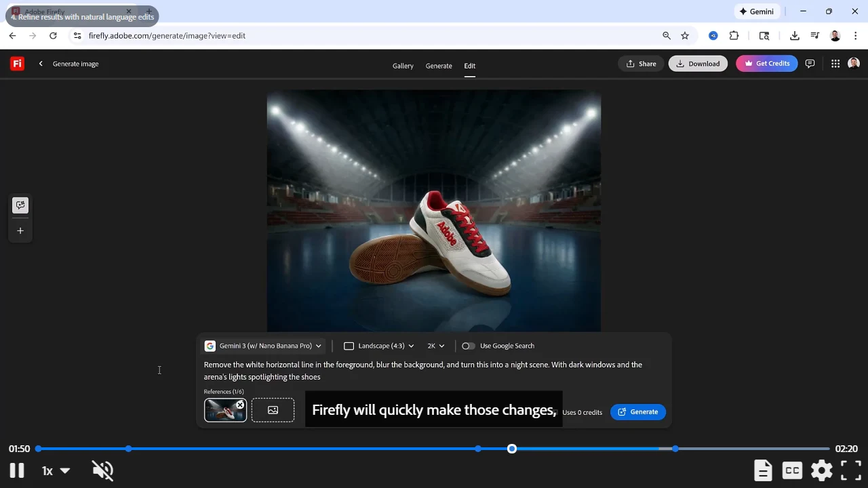Click the video progress playhead
Viewport: 868px width, 488px height.
(512, 449)
